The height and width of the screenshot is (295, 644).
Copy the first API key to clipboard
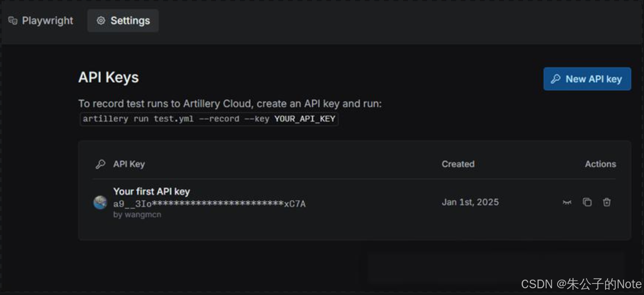(x=587, y=202)
